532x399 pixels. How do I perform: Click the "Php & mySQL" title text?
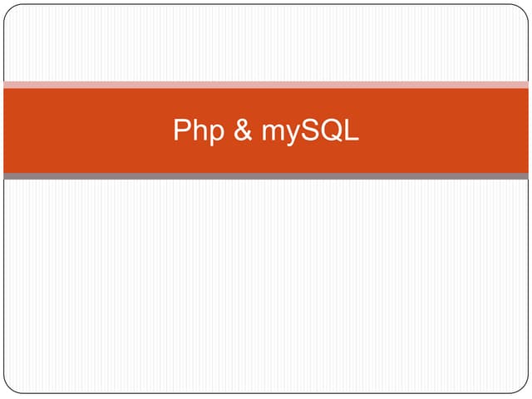click(266, 131)
